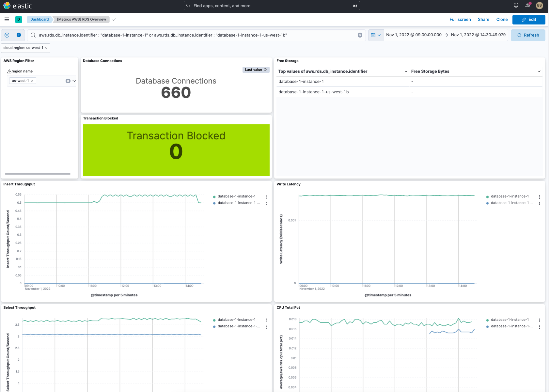Click the saved query filter menu icon
This screenshot has width=549, height=392.
click(x=7, y=35)
